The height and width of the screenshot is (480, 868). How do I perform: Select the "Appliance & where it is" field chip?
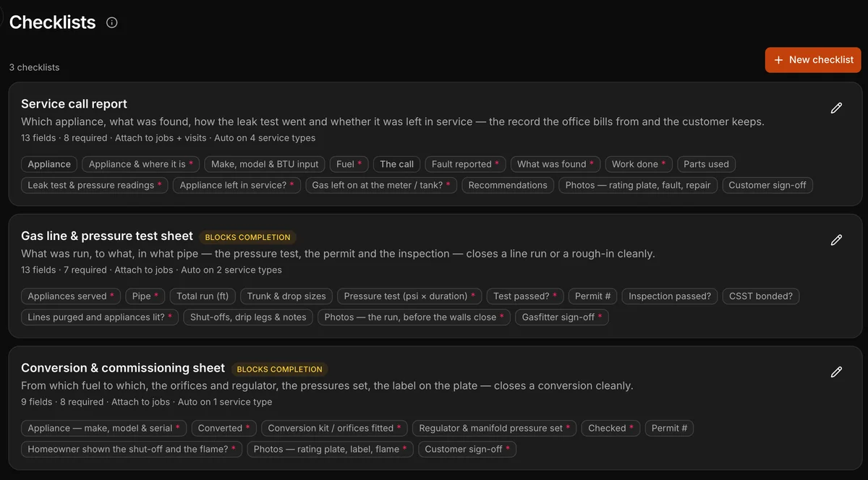tap(141, 164)
